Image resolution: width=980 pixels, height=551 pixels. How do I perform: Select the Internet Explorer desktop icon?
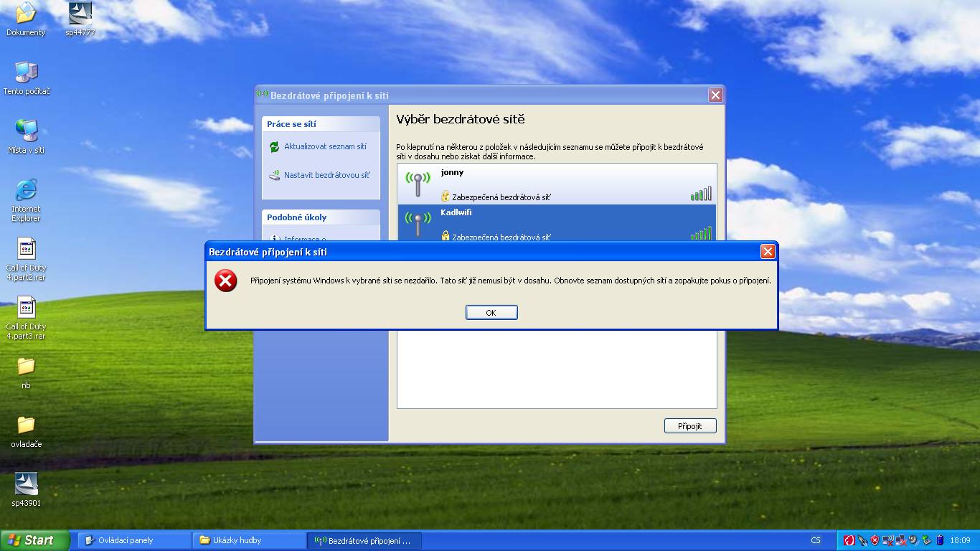tap(26, 201)
